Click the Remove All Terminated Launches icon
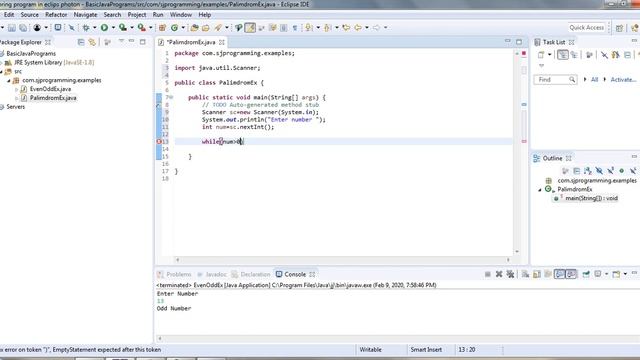This screenshot has height=360, width=640. click(x=510, y=274)
